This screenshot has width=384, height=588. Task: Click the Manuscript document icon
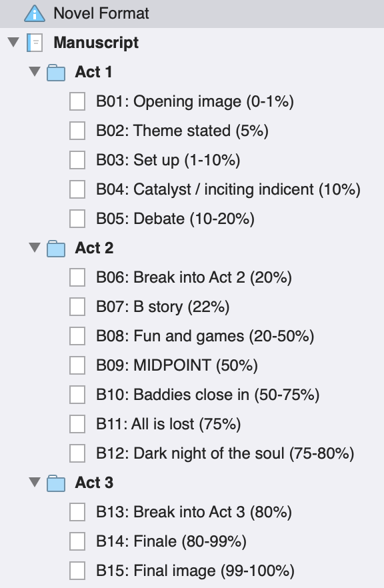pyautogui.click(x=35, y=43)
